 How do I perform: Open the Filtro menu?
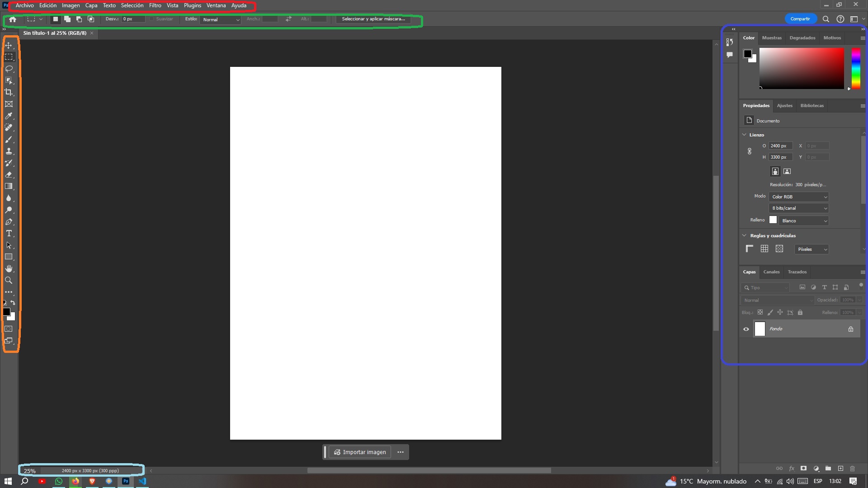pos(155,5)
